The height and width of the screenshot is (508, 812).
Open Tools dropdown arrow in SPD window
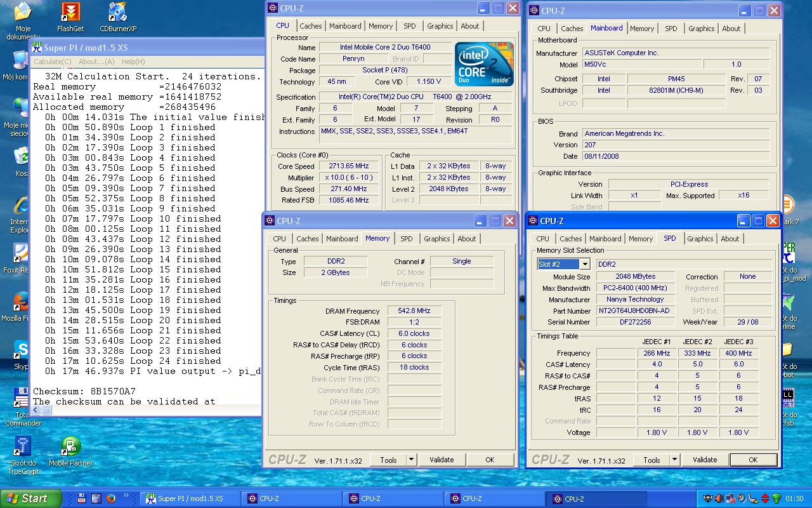pyautogui.click(x=674, y=460)
